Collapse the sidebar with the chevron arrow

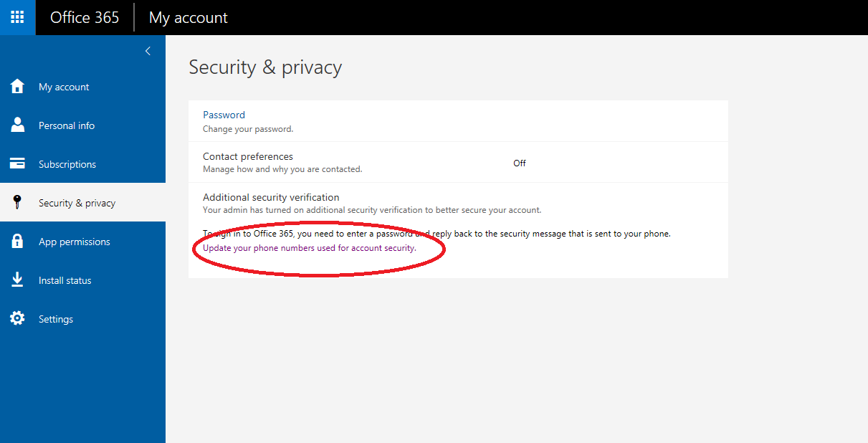148,51
